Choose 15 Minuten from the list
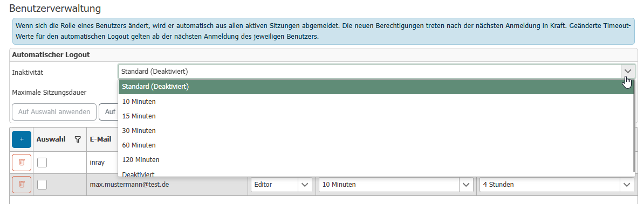644x204 pixels. (x=376, y=116)
